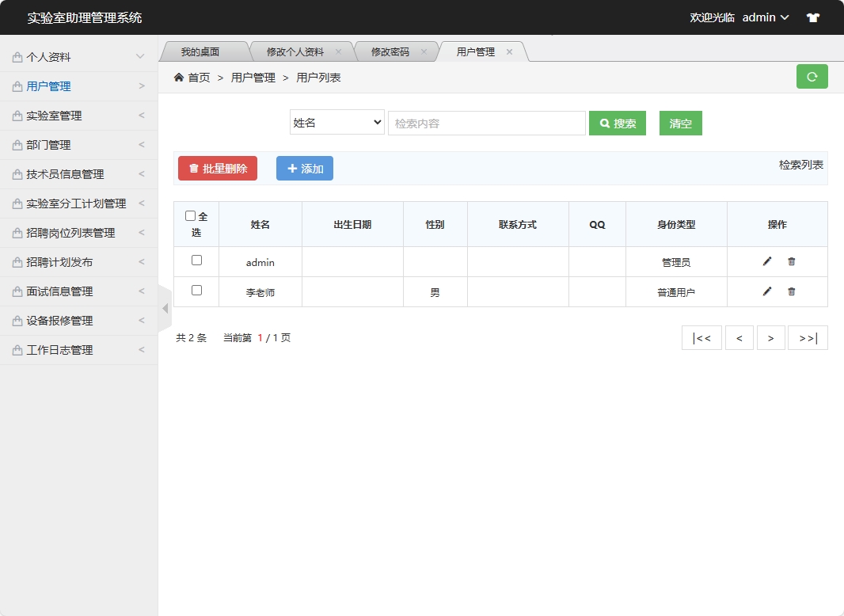Delete 李老师 using the trash icon
Viewport: 844px width, 616px height.
tap(789, 291)
